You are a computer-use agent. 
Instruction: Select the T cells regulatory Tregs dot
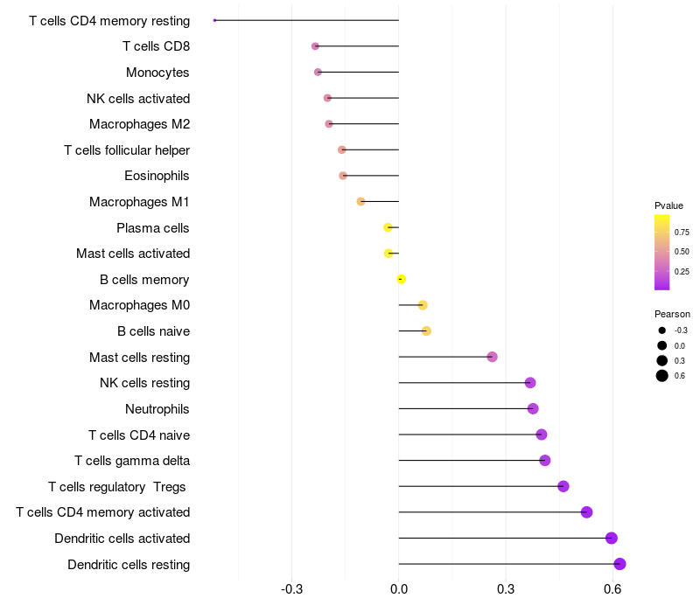[x=563, y=486]
